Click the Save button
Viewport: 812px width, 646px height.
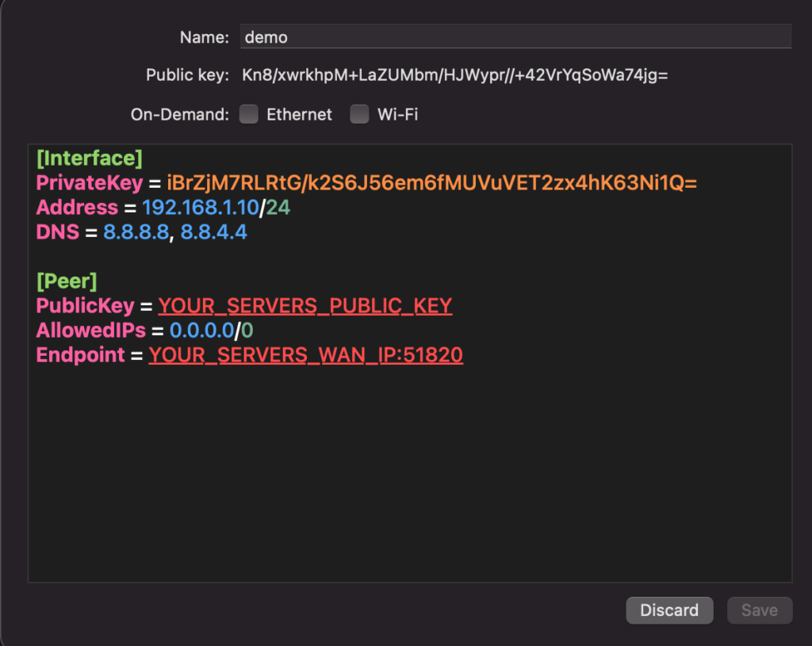click(759, 610)
